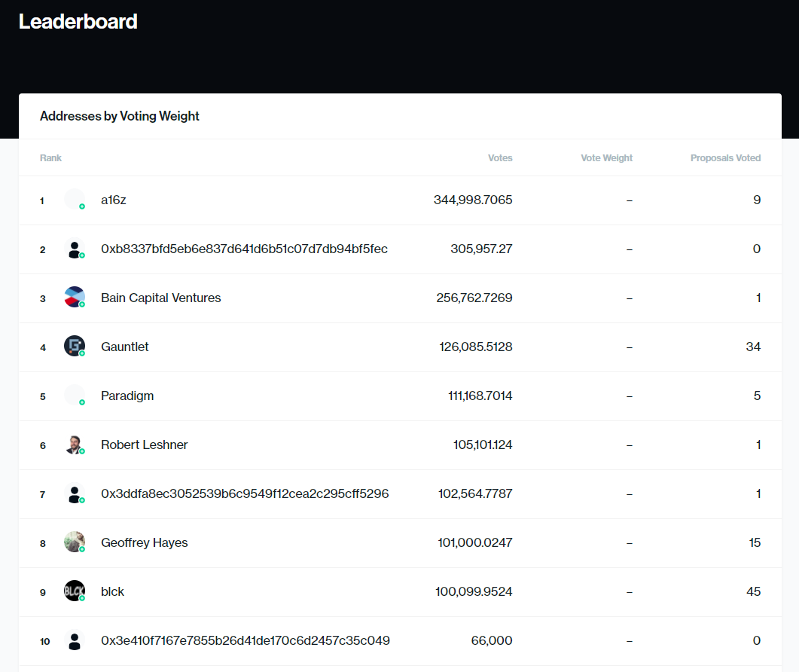Image resolution: width=799 pixels, height=672 pixels.
Task: Click Gauntlet logo icon
Action: 75,347
